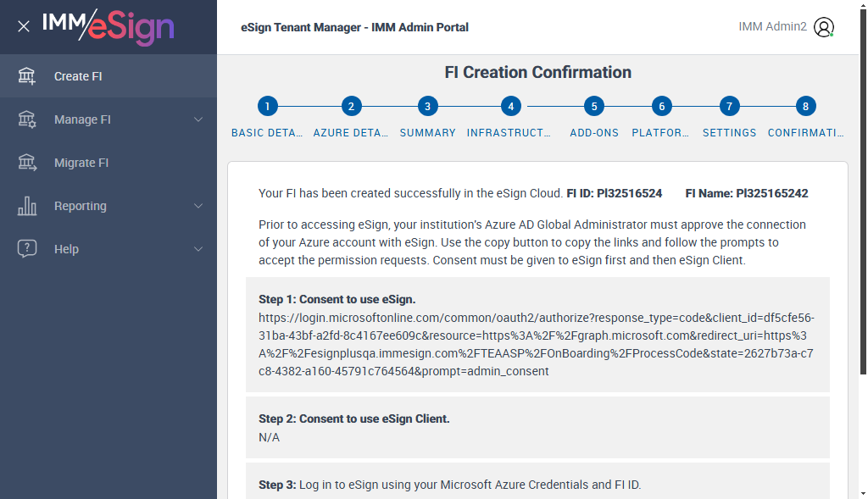Click the Manage FI gear-bank icon
Screen dimensions: 868x499
pyautogui.click(x=27, y=119)
